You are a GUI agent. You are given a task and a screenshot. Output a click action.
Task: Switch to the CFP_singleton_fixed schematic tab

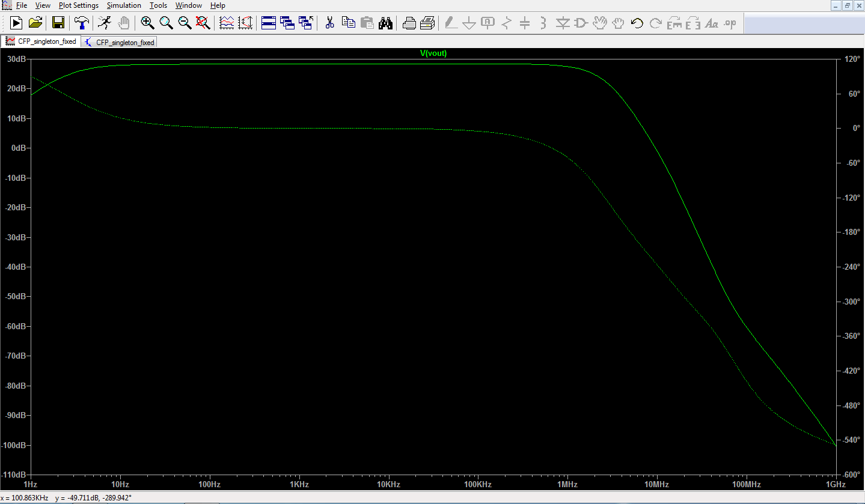click(x=119, y=42)
